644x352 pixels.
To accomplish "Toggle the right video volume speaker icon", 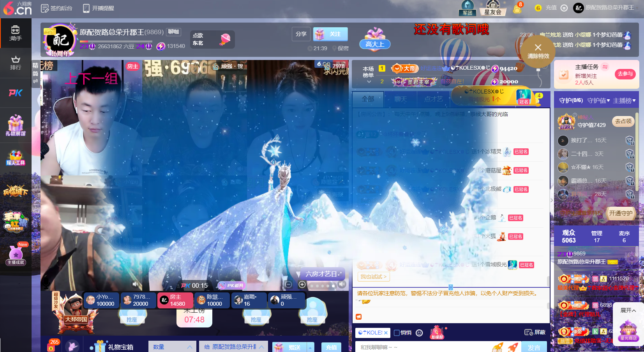I will pyautogui.click(x=342, y=284).
